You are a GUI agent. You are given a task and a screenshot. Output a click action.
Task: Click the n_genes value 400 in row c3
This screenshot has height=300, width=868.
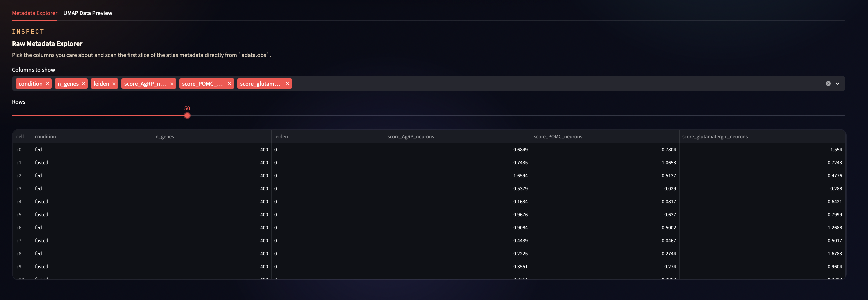[x=212, y=189]
